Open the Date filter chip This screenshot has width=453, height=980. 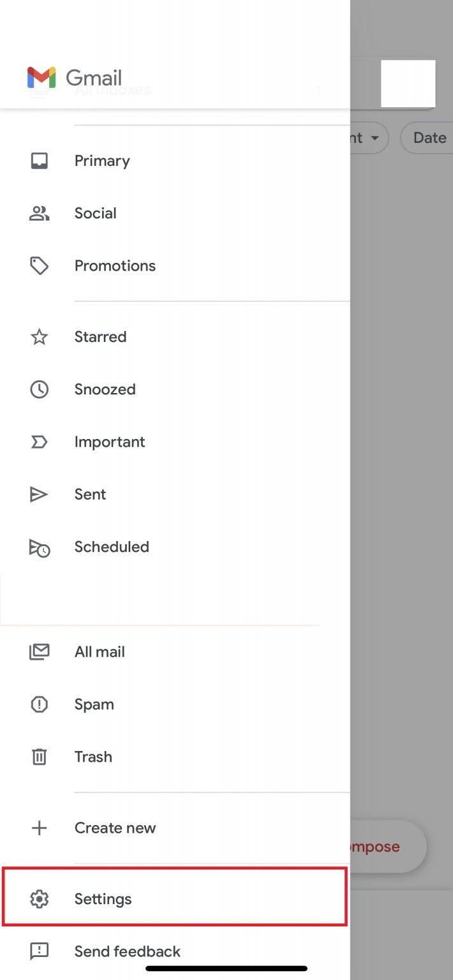click(x=427, y=138)
